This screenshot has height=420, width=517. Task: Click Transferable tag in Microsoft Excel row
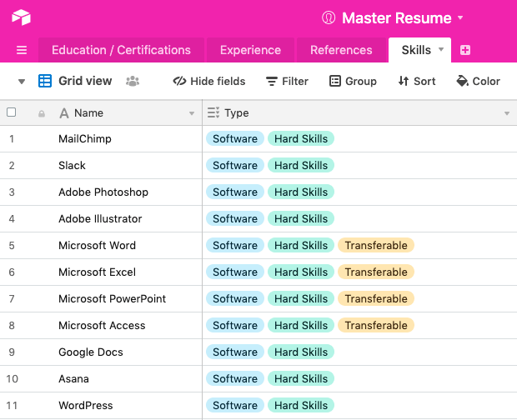click(x=376, y=272)
